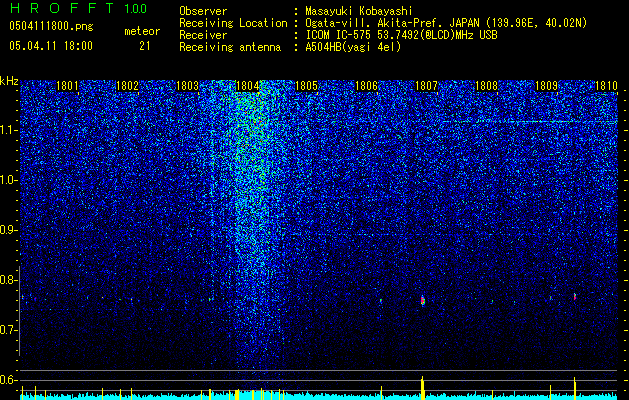The height and width of the screenshot is (400, 629).
Task: Click the 1807 time marker
Action: [x=426, y=86]
